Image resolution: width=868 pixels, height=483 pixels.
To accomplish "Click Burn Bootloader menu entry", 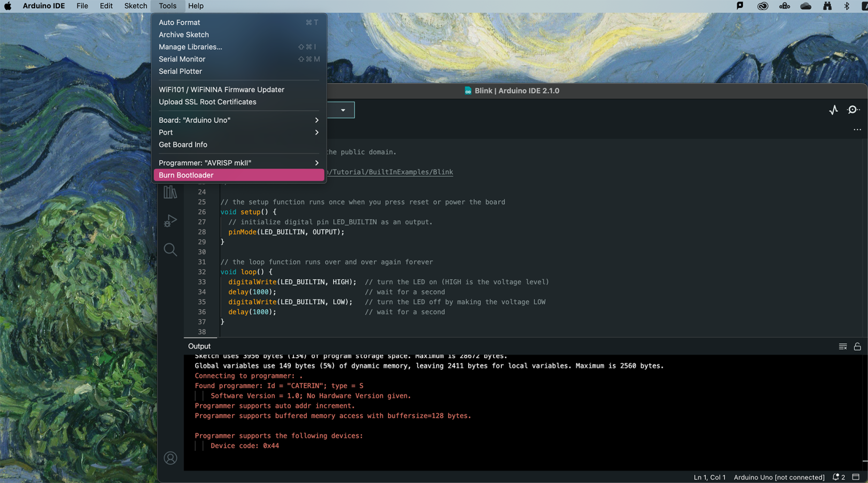I will click(239, 175).
